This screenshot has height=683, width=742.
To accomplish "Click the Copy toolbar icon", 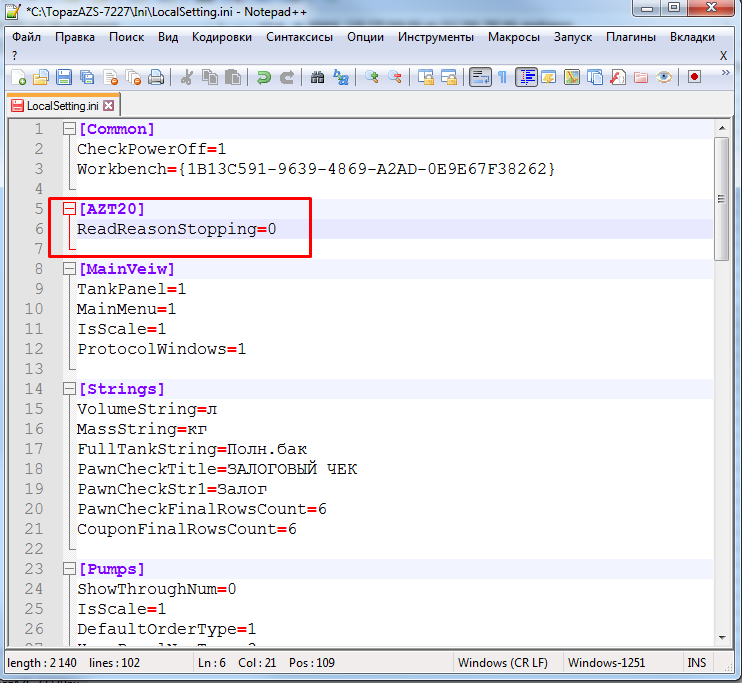I will (210, 77).
